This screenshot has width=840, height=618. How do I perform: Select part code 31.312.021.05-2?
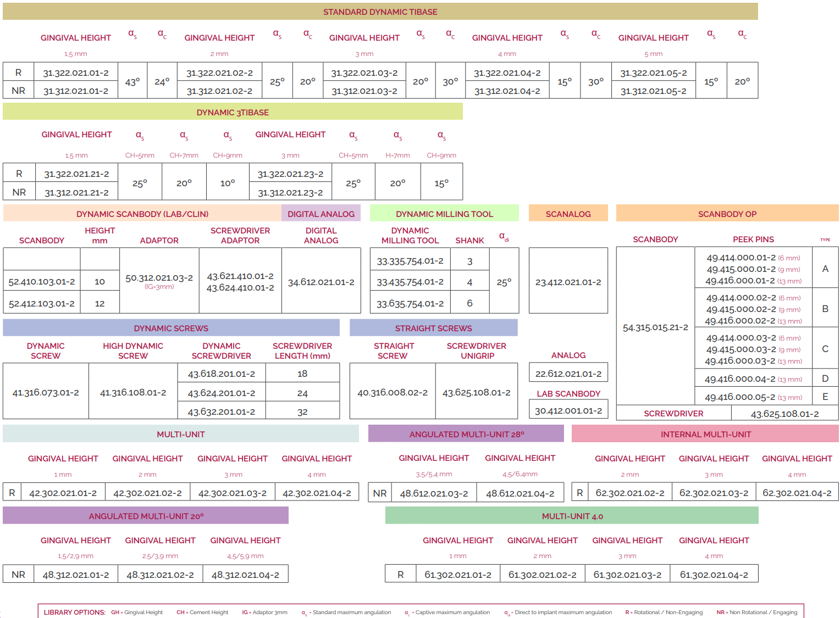tap(653, 91)
